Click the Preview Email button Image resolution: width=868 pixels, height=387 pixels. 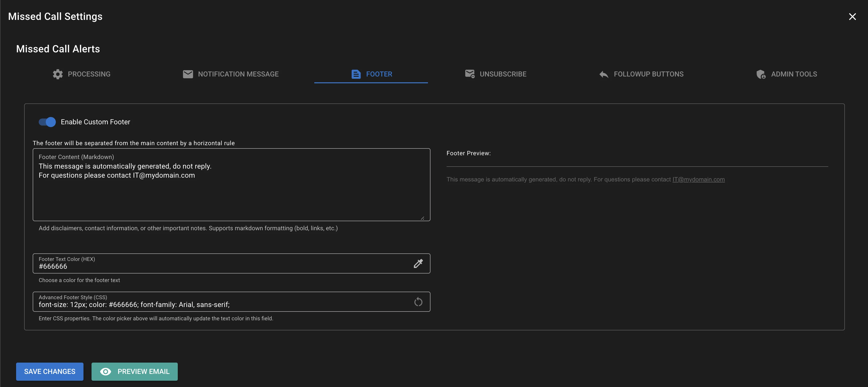[x=135, y=371]
